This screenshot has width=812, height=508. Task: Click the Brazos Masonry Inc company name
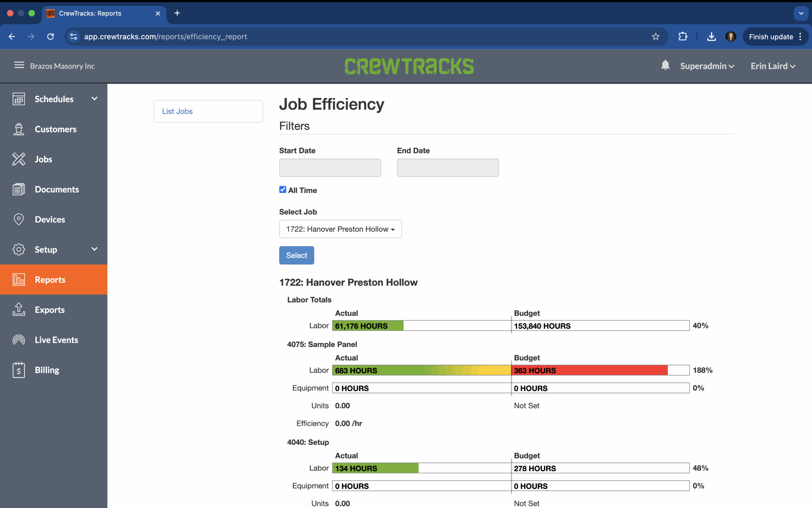pyautogui.click(x=62, y=66)
